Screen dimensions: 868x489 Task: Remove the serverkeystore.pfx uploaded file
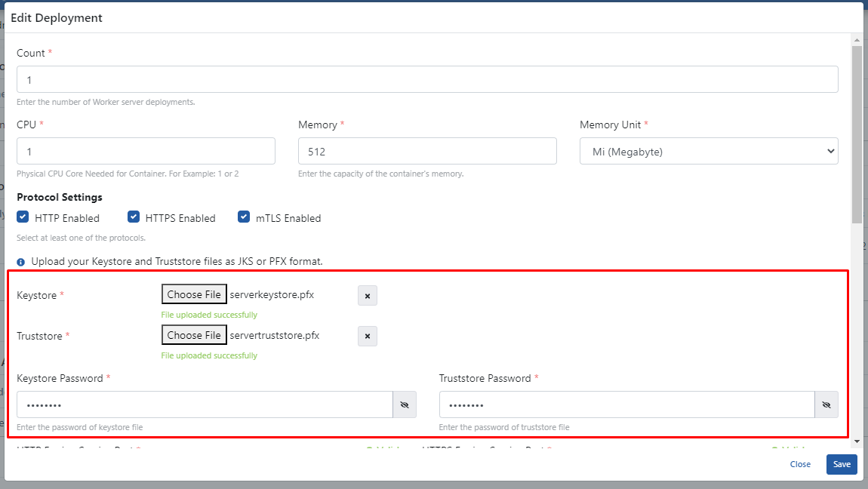367,296
